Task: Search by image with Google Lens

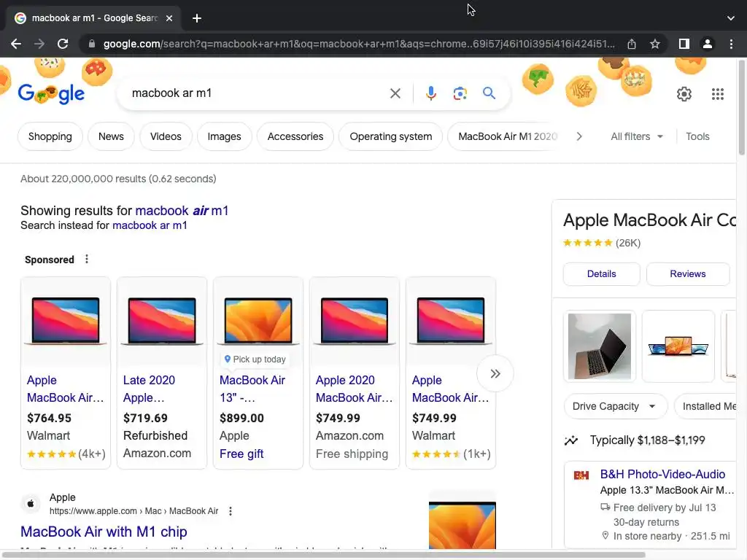Action: click(460, 93)
